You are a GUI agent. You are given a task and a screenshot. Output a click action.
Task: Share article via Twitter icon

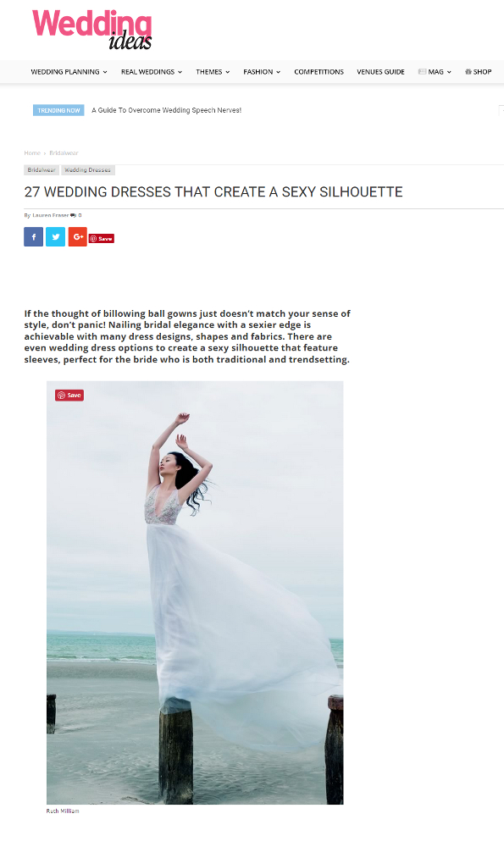56,236
